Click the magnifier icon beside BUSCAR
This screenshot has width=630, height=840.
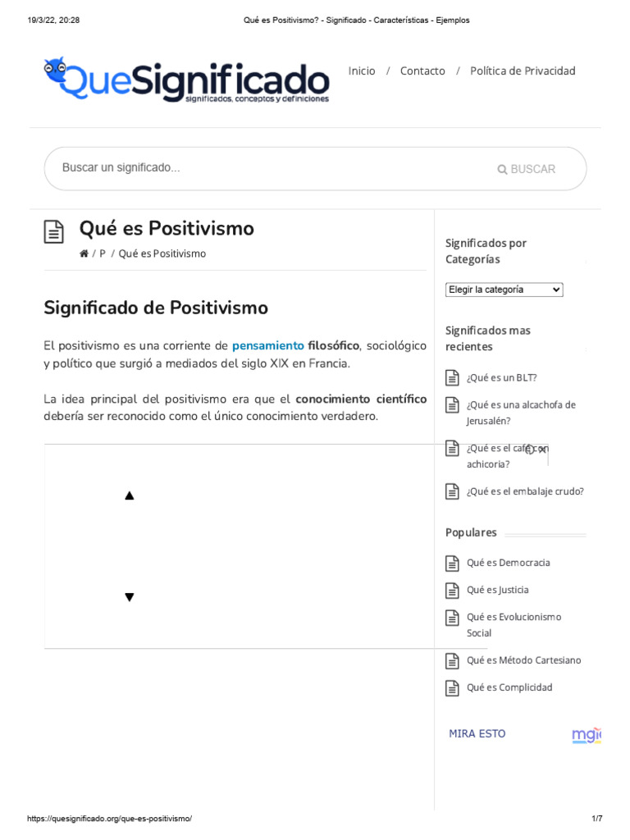click(502, 170)
